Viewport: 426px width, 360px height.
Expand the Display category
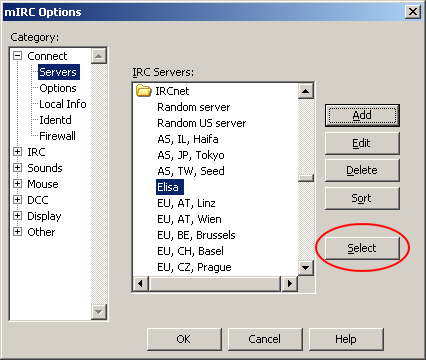pos(17,216)
